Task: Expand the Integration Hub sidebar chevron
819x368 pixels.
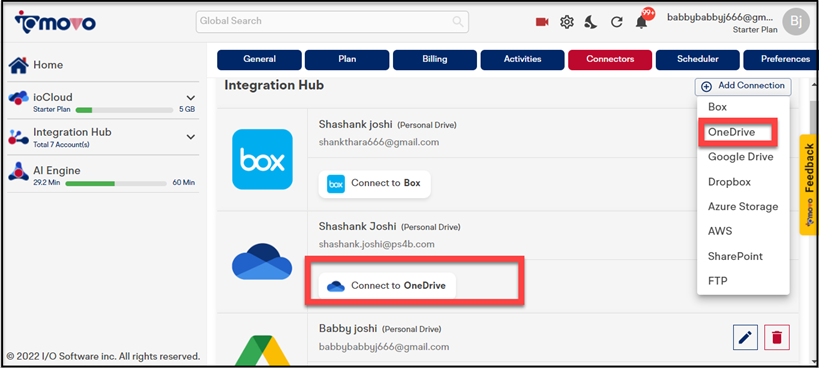Action: (191, 137)
